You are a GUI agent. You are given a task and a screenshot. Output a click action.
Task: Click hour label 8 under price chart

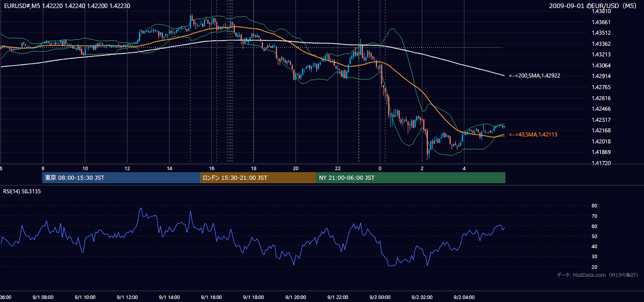coord(43,168)
